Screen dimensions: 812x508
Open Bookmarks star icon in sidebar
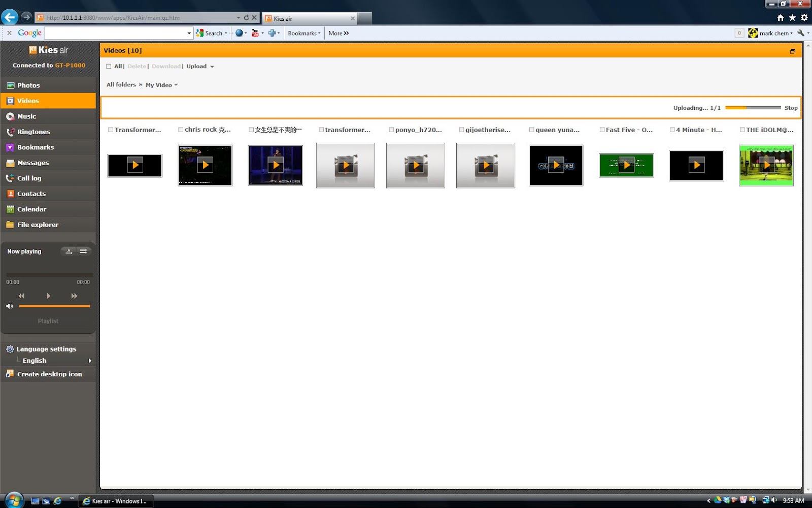(x=10, y=147)
